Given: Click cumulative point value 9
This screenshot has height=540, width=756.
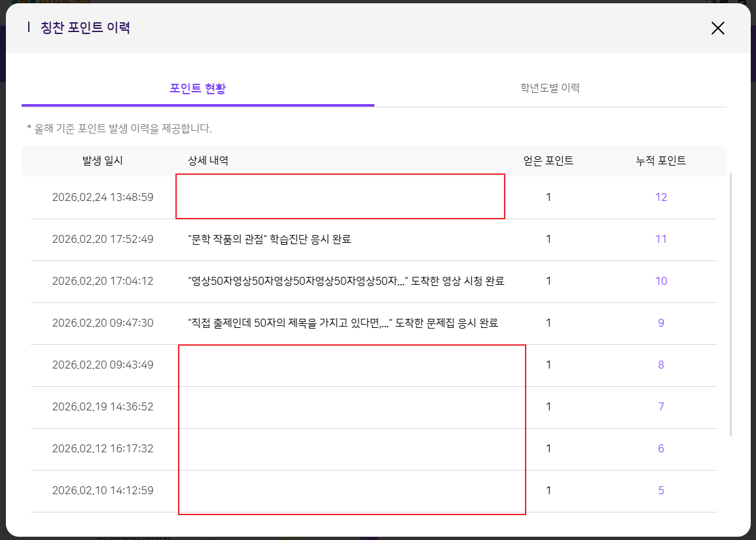Looking at the screenshot, I should [661, 323].
